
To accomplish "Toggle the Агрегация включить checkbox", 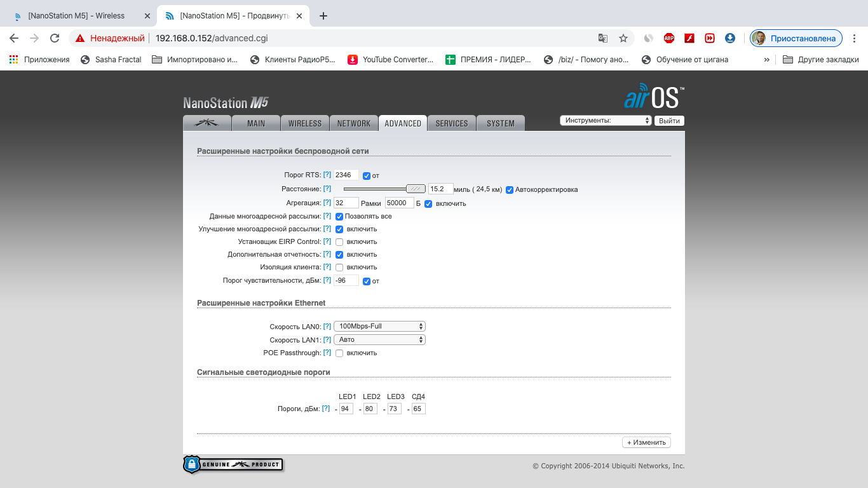I will (428, 203).
